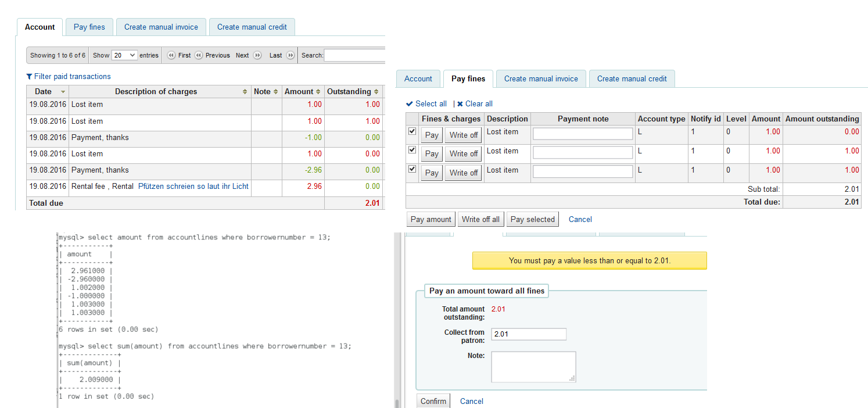Open the Create manual credit tab on right
The height and width of the screenshot is (408, 868).
[x=632, y=78]
